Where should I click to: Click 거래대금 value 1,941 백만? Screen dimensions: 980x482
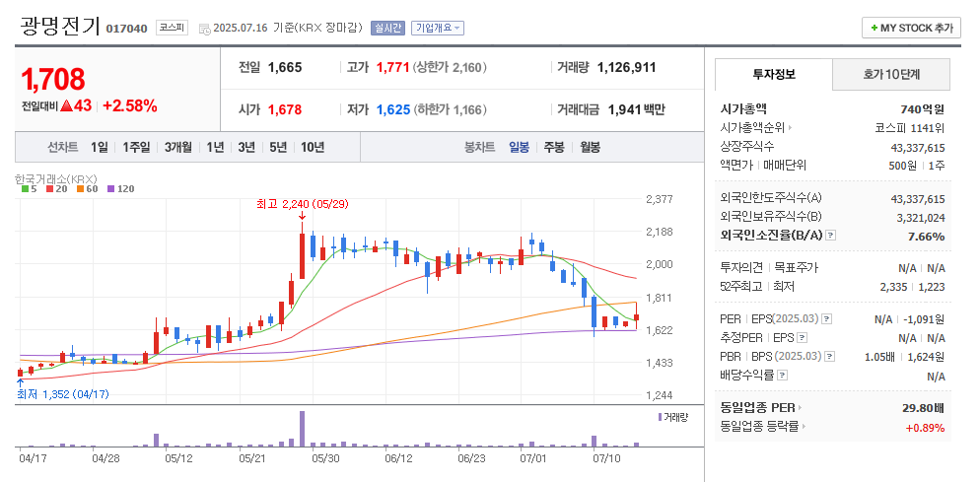[637, 110]
